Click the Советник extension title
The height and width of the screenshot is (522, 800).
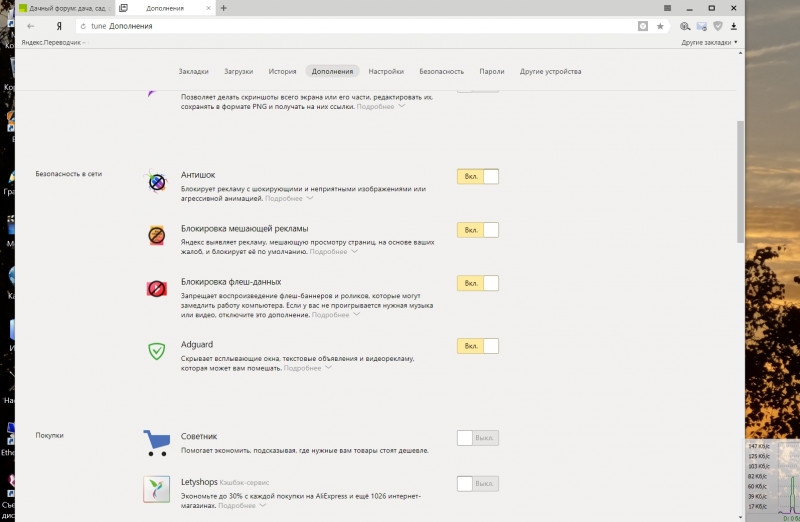pos(198,436)
